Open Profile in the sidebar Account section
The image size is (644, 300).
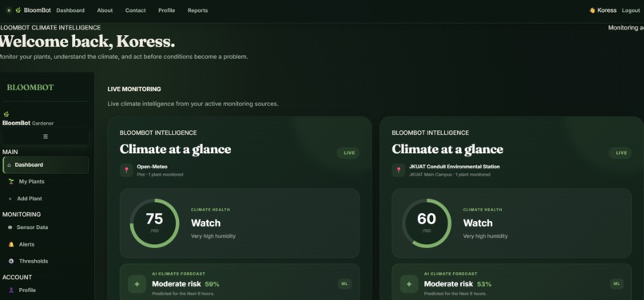pos(27,290)
